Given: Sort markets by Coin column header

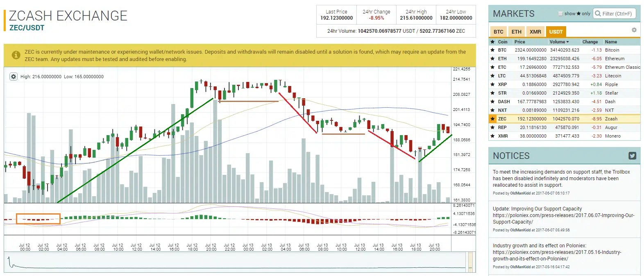Looking at the screenshot, I should [503, 42].
